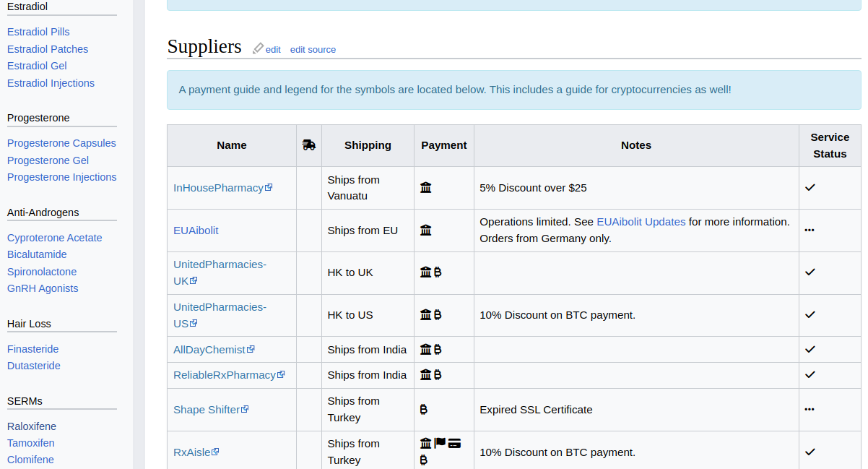
Task: Visit the UnitedPharmacies-UK supplier link
Action: (x=220, y=272)
